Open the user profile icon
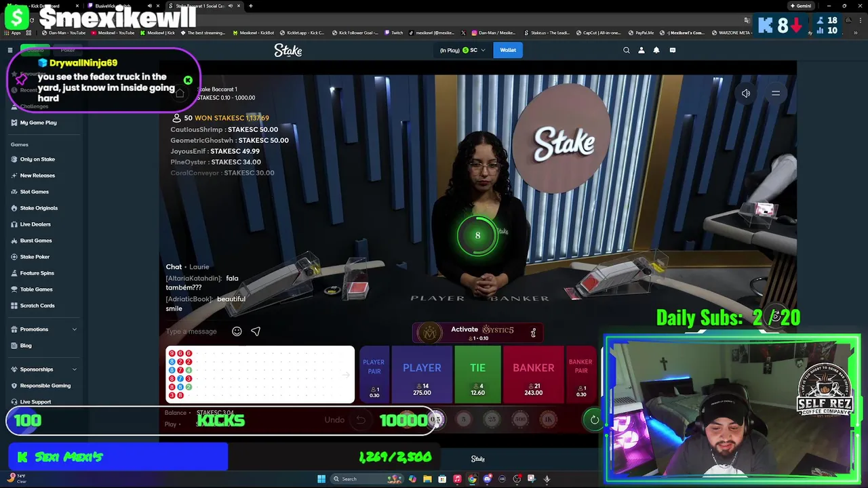Viewport: 868px width, 488px height. pos(642,50)
